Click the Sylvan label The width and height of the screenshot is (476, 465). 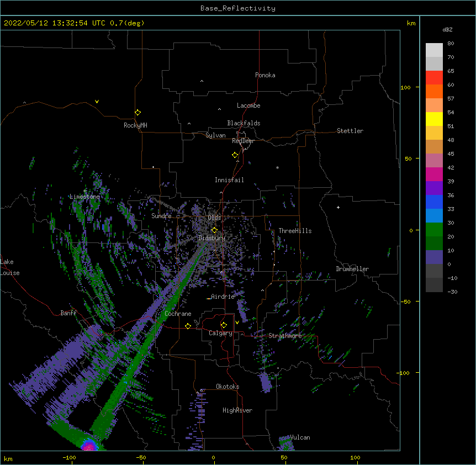tap(215, 135)
